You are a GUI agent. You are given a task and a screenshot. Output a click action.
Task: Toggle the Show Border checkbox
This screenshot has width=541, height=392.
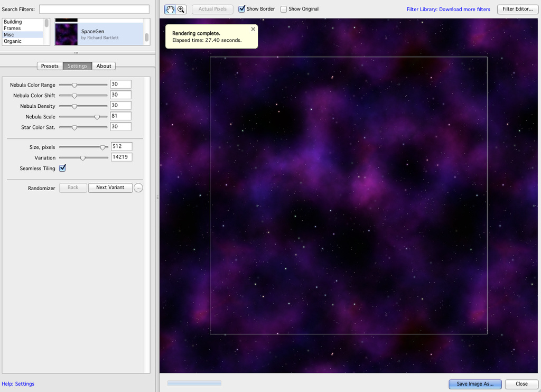click(242, 9)
